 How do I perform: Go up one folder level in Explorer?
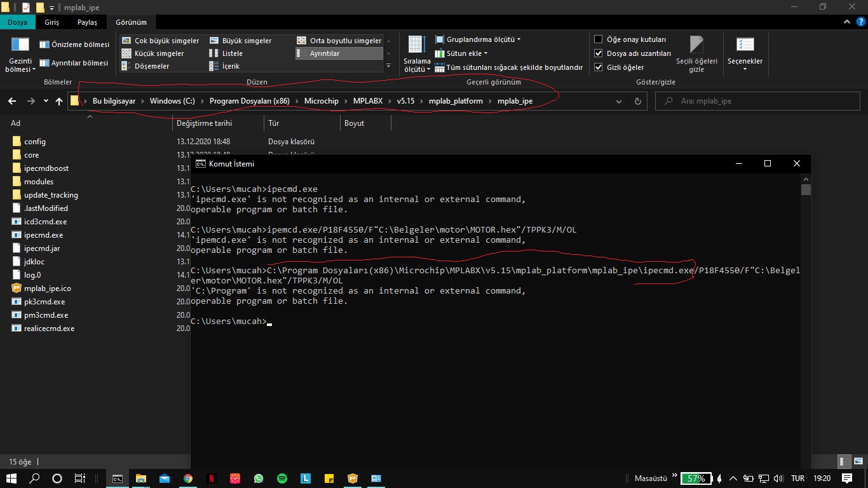[59, 101]
